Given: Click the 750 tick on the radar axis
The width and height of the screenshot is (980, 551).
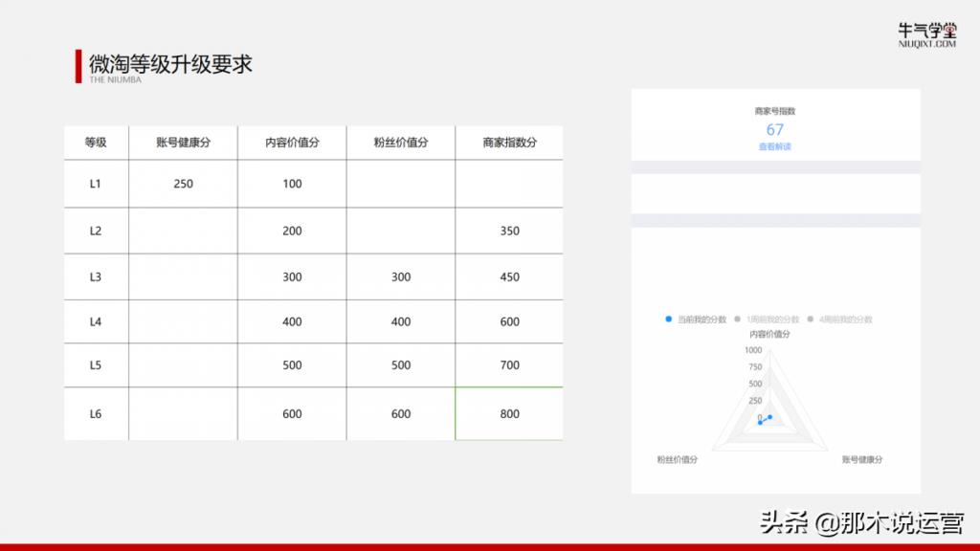Looking at the screenshot, I should click(755, 366).
